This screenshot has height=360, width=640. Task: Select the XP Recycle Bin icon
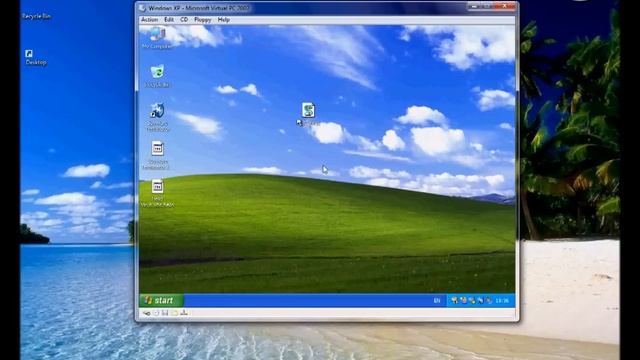(157, 76)
